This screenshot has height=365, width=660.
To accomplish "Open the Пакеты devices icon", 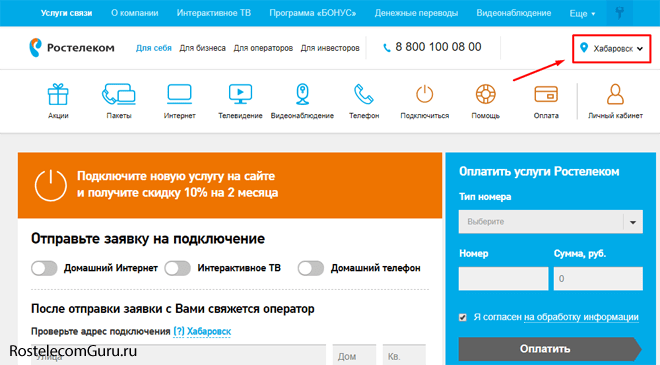I will 119,94.
